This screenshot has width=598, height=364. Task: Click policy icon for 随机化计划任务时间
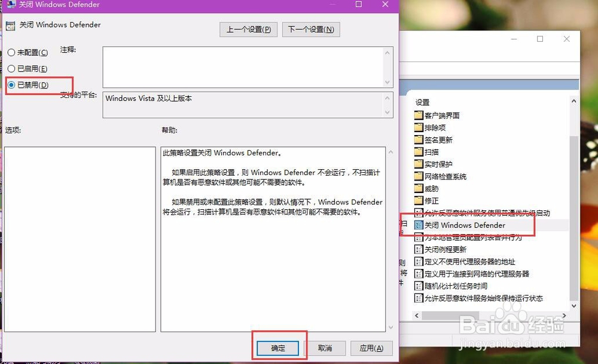tap(419, 286)
